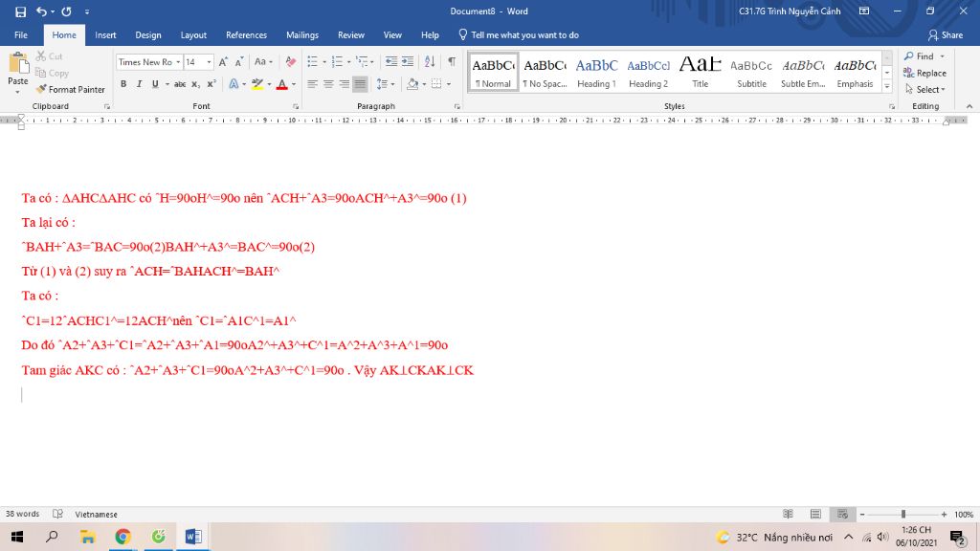Click the zoom slider handle
Image resolution: width=980 pixels, height=551 pixels.
(x=903, y=514)
